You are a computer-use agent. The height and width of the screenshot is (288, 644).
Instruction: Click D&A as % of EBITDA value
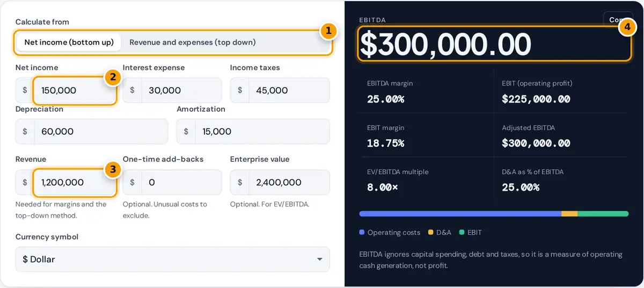521,188
